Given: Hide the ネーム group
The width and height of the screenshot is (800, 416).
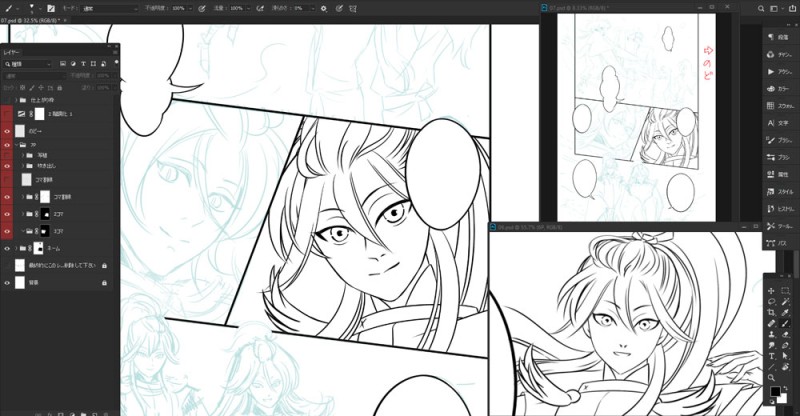Looking at the screenshot, I should (x=7, y=249).
